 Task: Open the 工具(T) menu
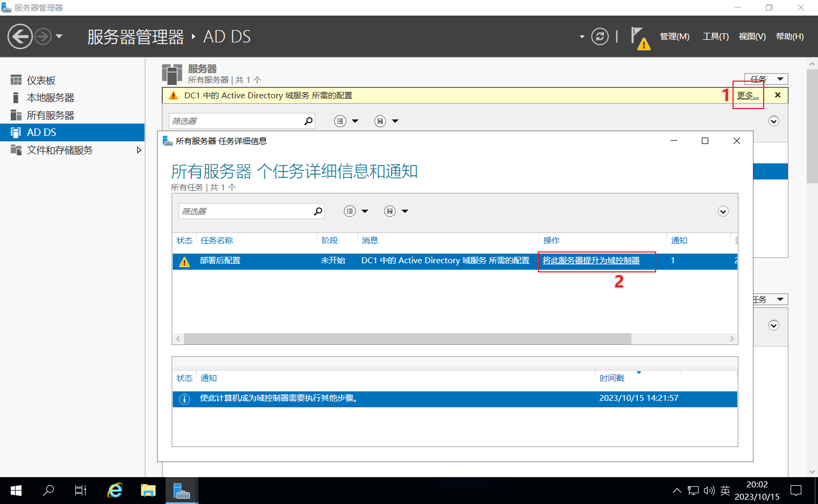click(715, 37)
